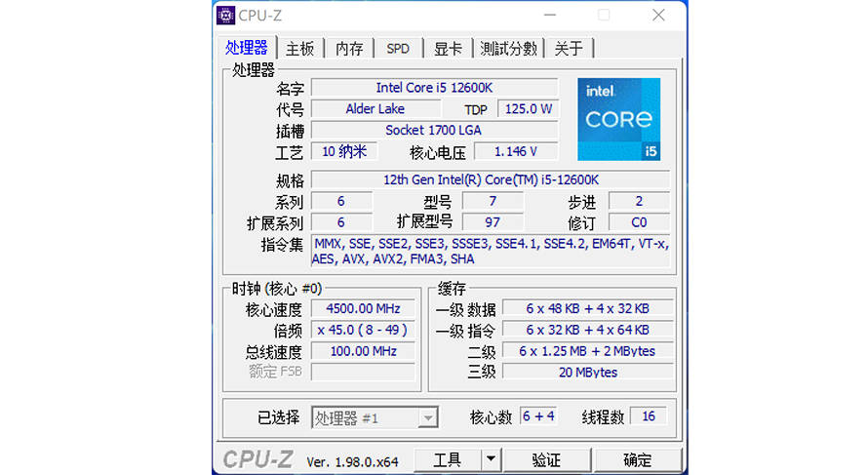Click the 确定 button
868x475 pixels.
pos(637,459)
